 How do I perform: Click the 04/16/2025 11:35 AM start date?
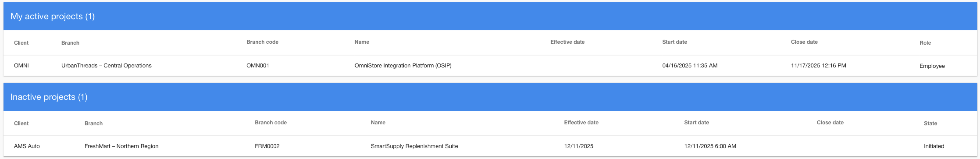pos(689,65)
